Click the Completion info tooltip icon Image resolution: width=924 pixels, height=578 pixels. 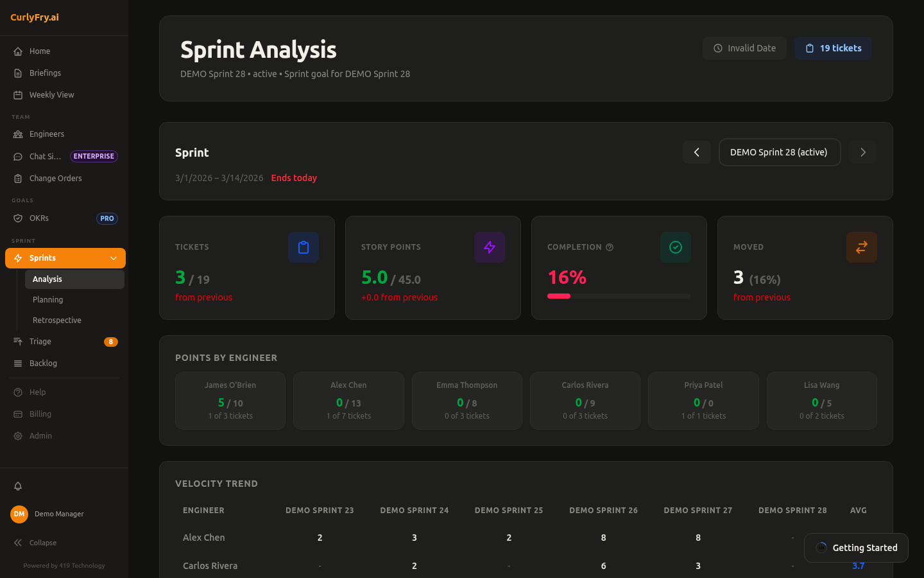610,247
